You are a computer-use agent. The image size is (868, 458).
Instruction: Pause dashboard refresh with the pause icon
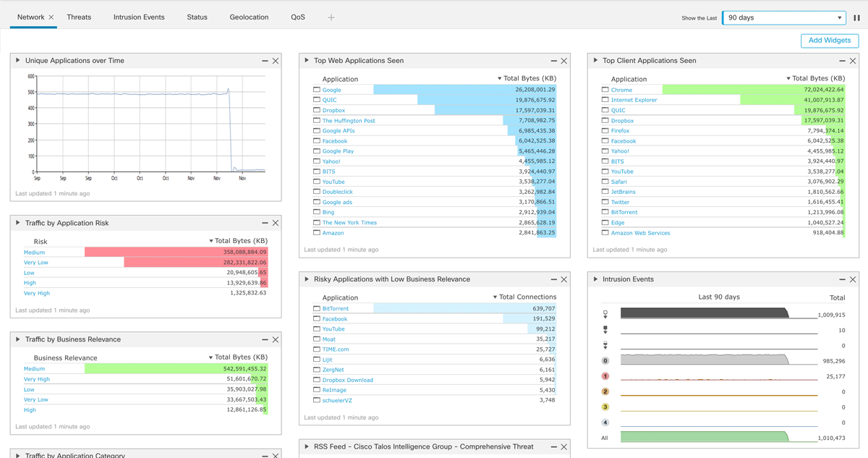(x=856, y=17)
